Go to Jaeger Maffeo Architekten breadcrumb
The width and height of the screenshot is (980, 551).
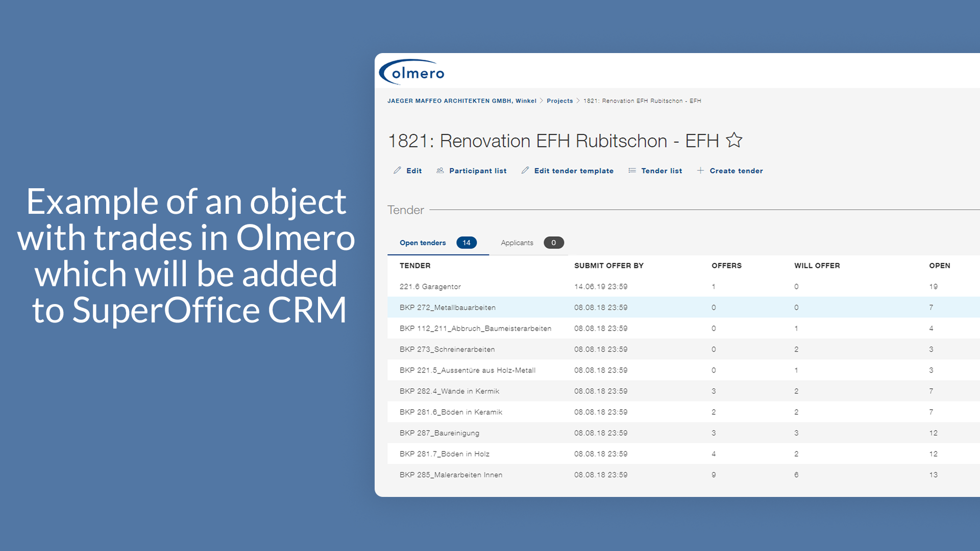tap(462, 101)
